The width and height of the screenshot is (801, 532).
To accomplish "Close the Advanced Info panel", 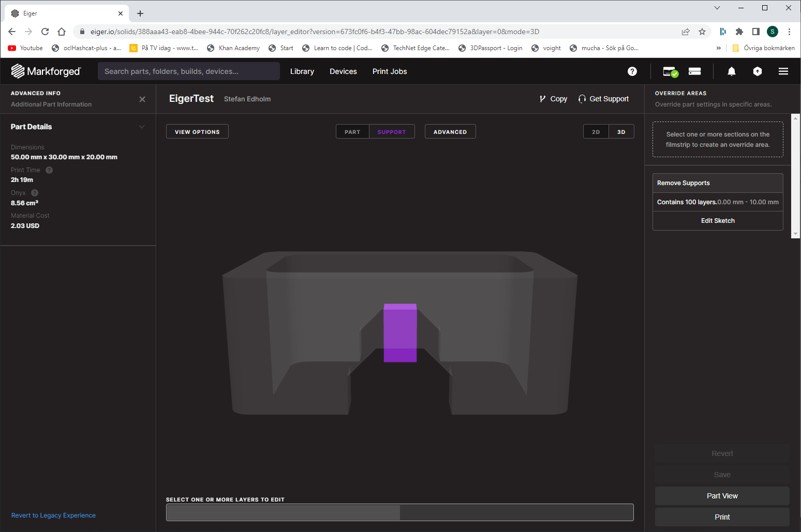I will [142, 99].
